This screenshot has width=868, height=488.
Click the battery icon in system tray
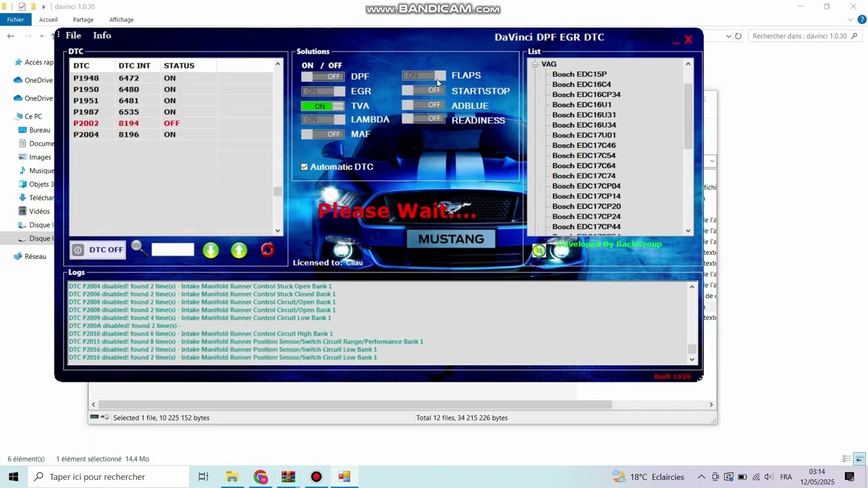[743, 476]
